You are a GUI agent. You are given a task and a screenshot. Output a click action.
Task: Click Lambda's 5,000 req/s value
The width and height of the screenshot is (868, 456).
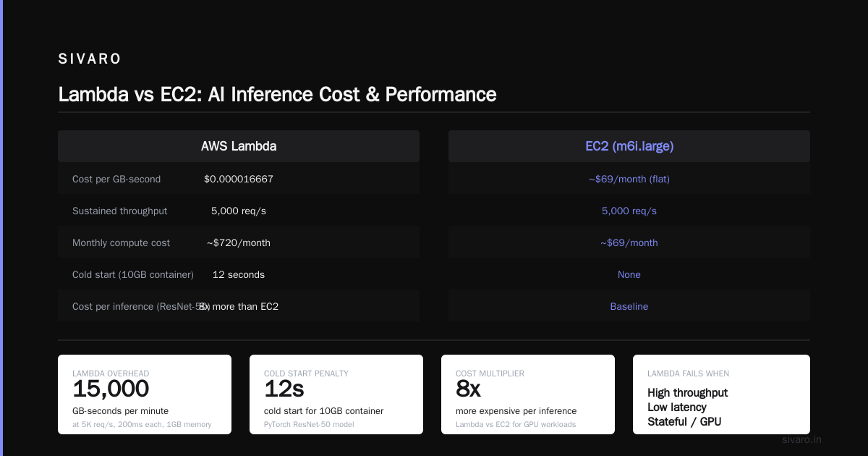[239, 211]
